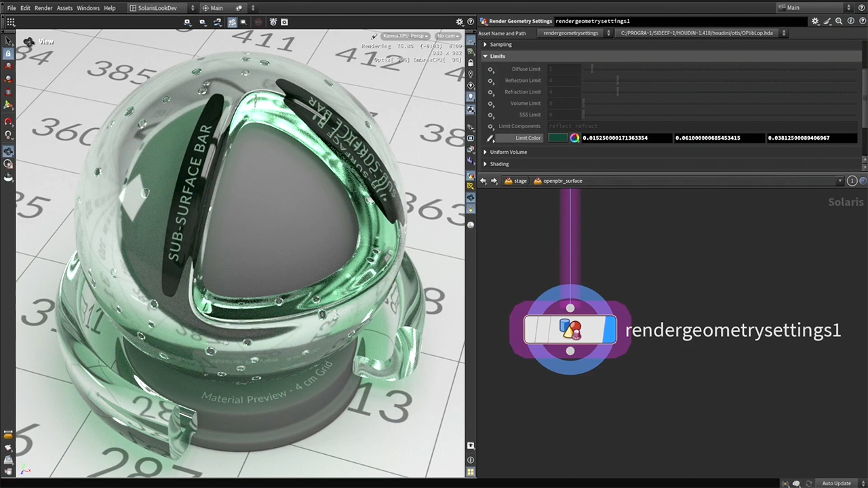Collapse the Limits section
This screenshot has width=868, height=488.
coord(485,56)
